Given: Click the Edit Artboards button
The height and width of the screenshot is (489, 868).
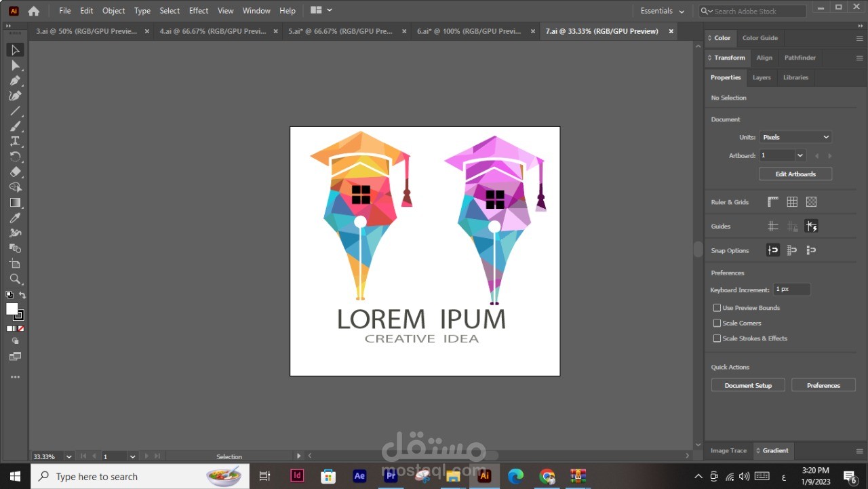Looking at the screenshot, I should click(795, 174).
